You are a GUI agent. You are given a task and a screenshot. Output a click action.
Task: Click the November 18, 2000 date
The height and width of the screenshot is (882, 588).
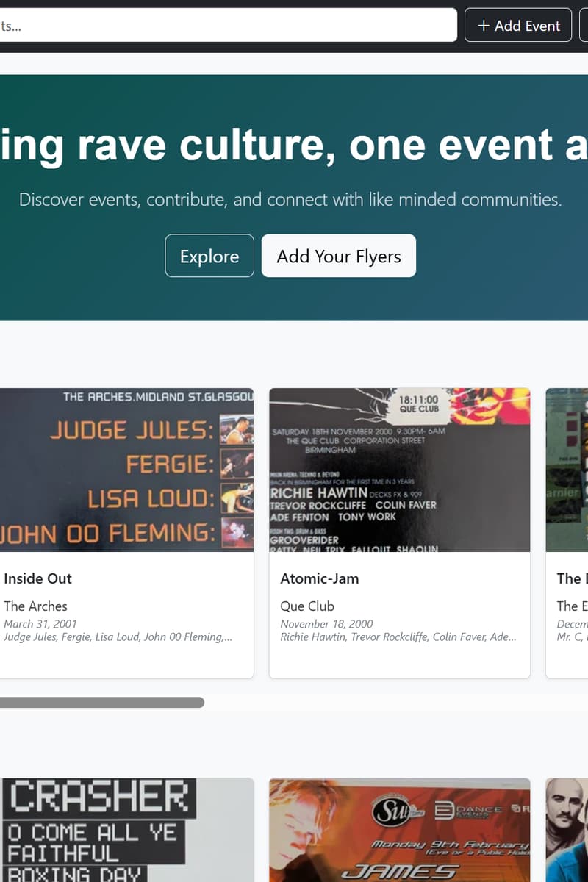326,624
